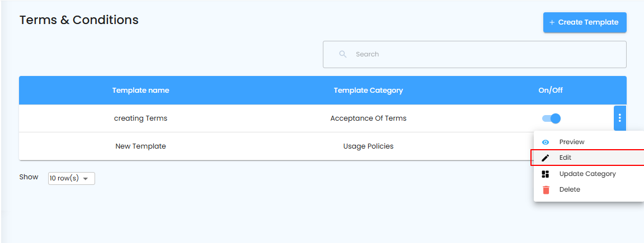
Task: Toggle off the creating Terms template switch
Action: pyautogui.click(x=551, y=118)
